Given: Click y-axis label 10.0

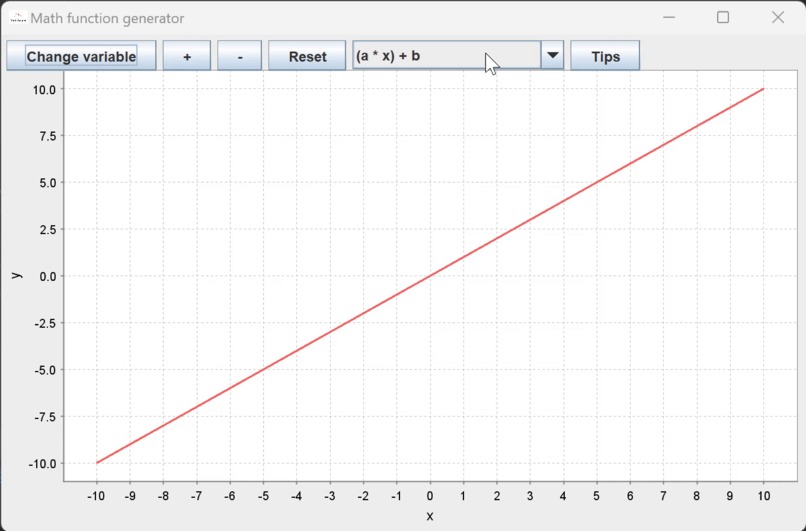Looking at the screenshot, I should (45, 89).
